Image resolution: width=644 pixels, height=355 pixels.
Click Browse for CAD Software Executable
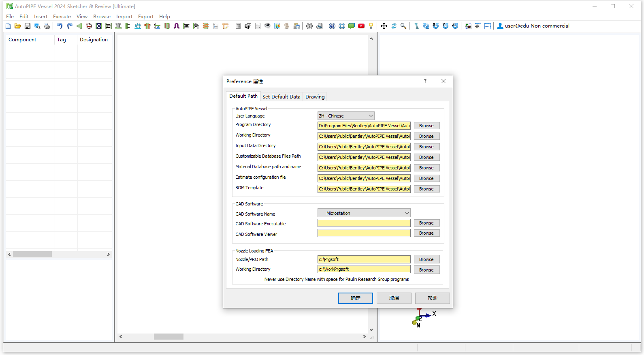coord(426,223)
